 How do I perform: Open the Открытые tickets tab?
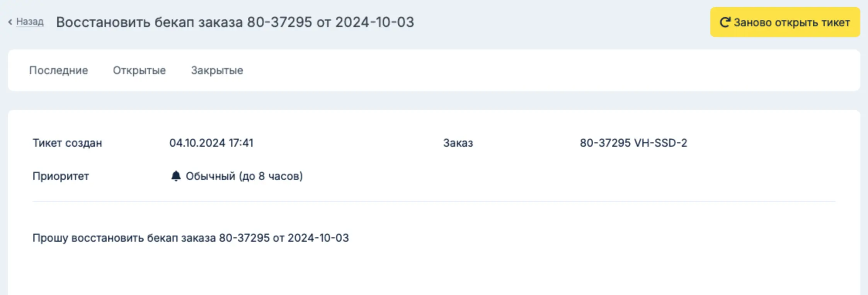(139, 70)
